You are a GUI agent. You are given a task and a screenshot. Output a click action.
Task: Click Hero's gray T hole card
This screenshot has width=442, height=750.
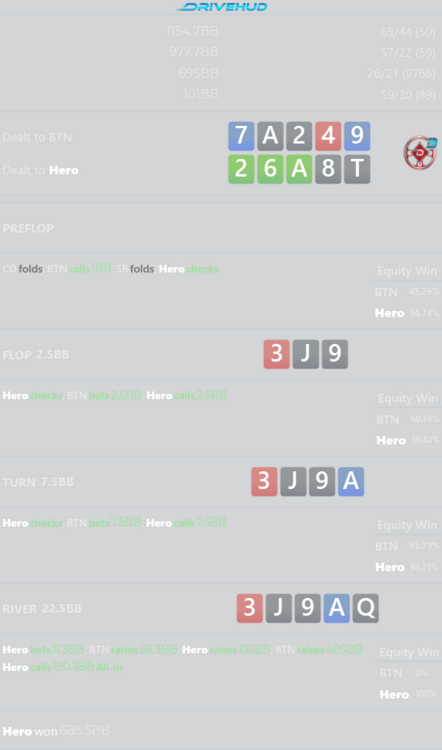tap(357, 169)
